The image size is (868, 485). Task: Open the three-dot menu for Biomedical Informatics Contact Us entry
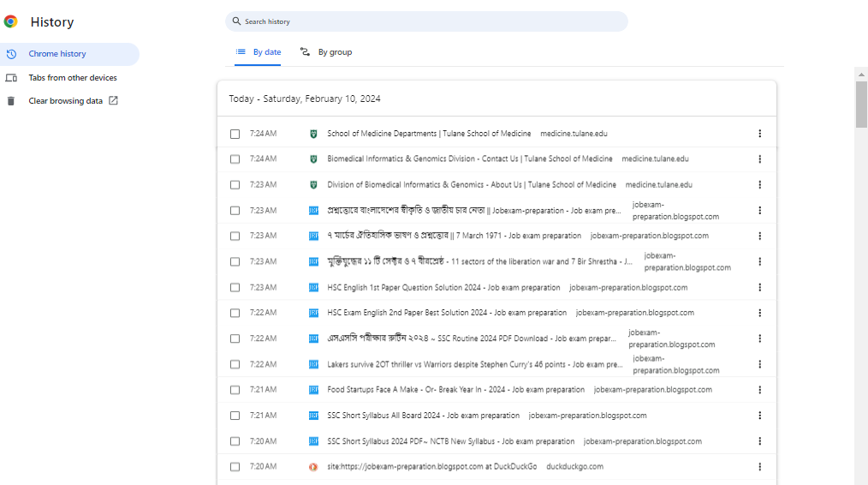coord(759,159)
